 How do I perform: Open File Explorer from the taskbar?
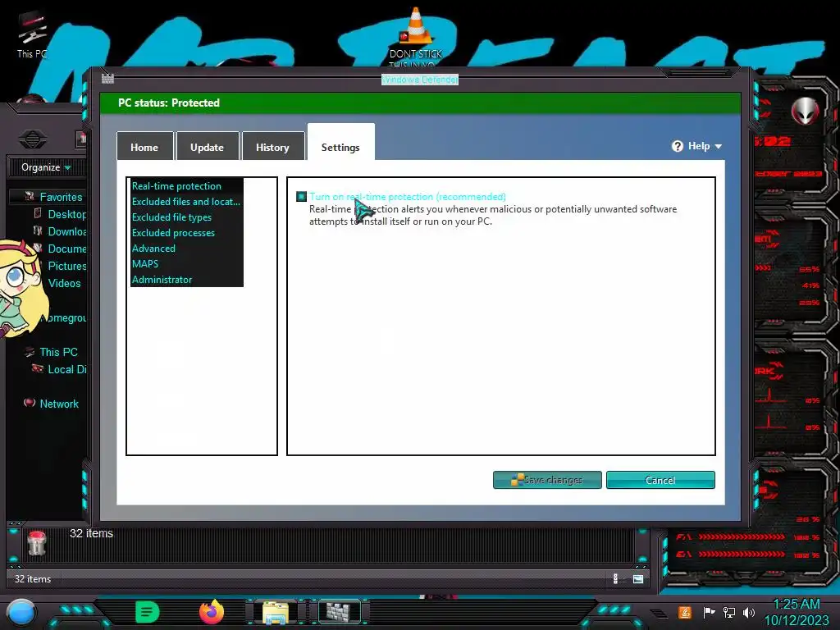tap(276, 612)
